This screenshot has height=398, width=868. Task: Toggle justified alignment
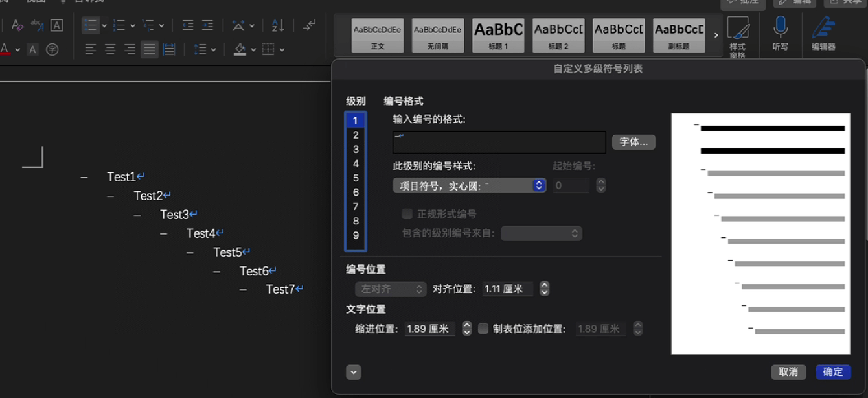pos(150,49)
